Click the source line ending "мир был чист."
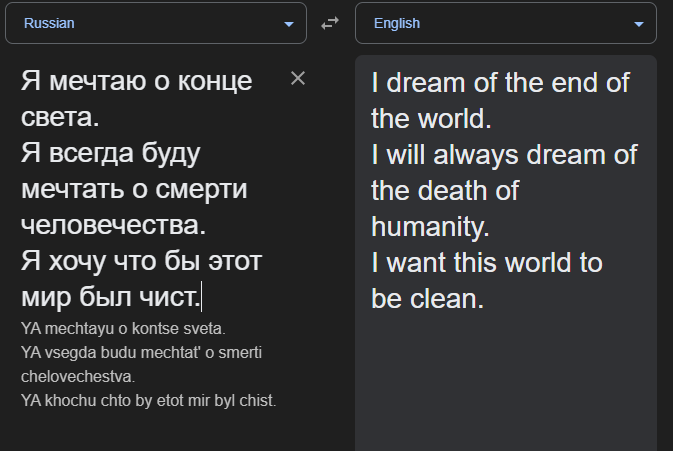673x451 pixels. coord(110,297)
